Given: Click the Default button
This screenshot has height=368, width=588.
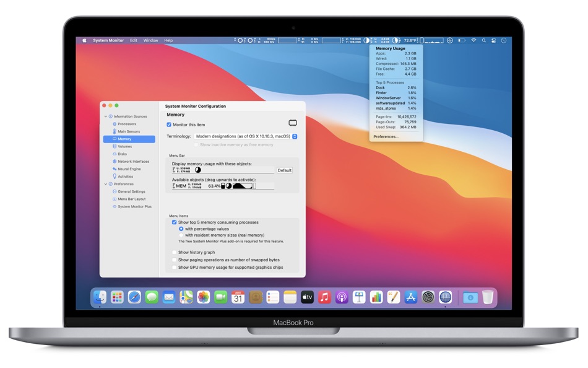Looking at the screenshot, I should click(285, 170).
